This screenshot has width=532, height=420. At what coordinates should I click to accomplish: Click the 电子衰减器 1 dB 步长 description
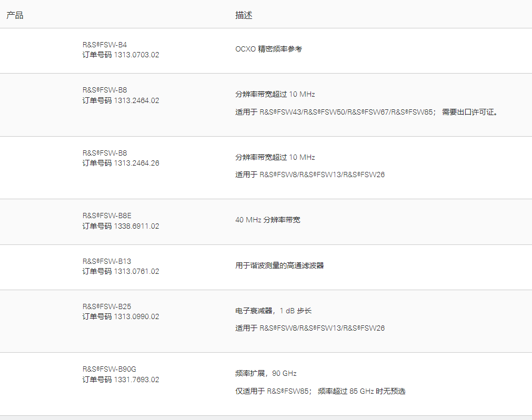[x=274, y=311]
